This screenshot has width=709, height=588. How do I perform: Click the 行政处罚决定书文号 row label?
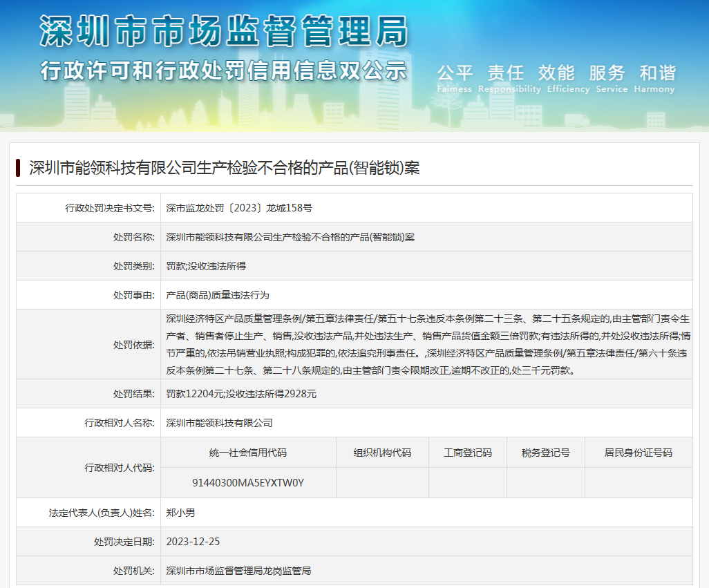click(x=110, y=208)
